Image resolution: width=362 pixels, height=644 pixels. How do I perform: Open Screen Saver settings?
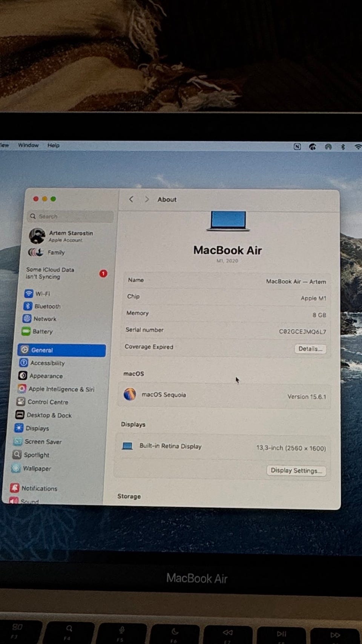coord(37,441)
